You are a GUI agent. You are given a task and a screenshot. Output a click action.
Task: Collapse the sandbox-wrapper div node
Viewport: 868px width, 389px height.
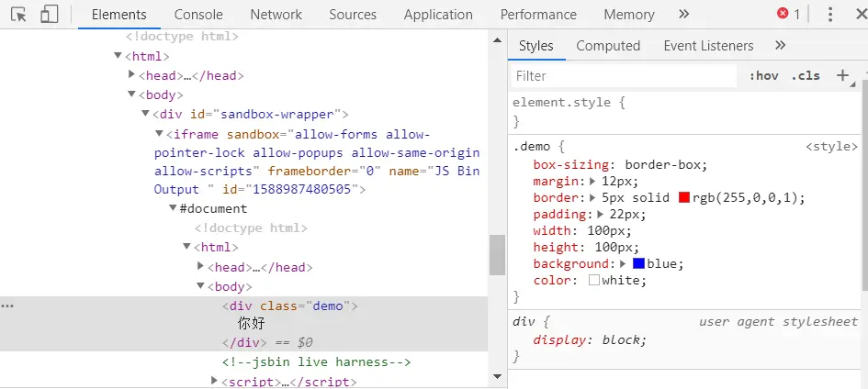pos(145,113)
